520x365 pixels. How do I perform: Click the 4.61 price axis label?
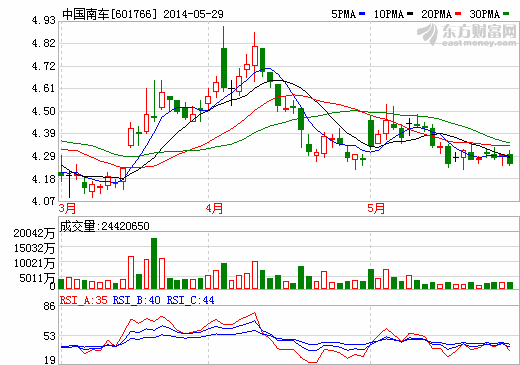point(44,88)
